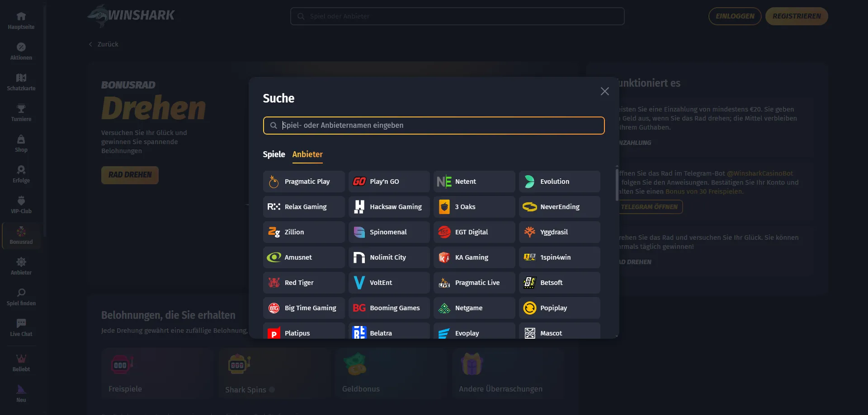This screenshot has width=868, height=415.
Task: Select the Belatra provider
Action: [389, 331]
